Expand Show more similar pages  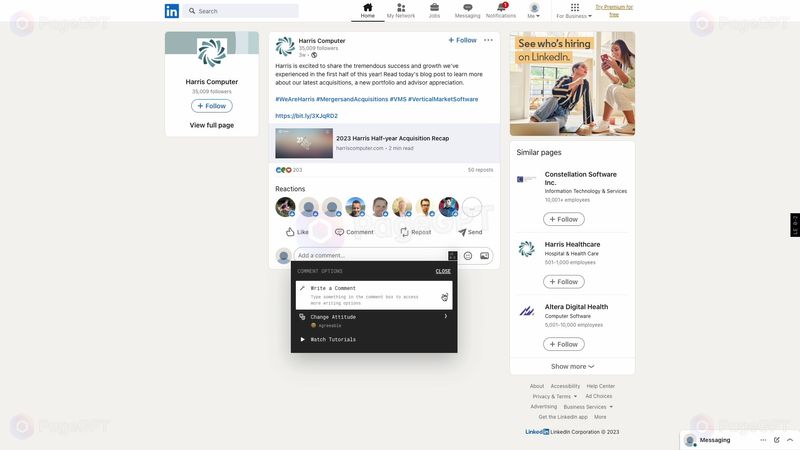tap(572, 366)
